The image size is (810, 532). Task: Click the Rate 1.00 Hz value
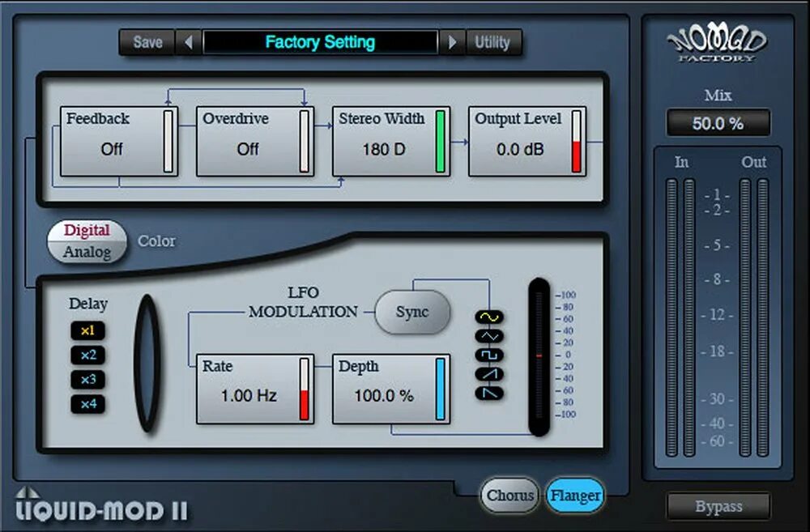249,396
